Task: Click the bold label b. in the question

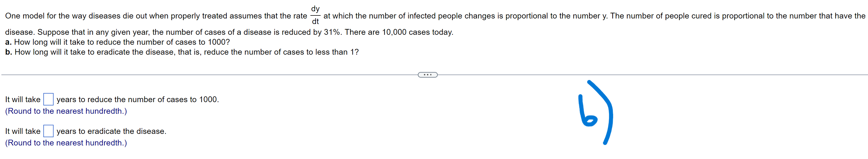Action: tap(9, 52)
